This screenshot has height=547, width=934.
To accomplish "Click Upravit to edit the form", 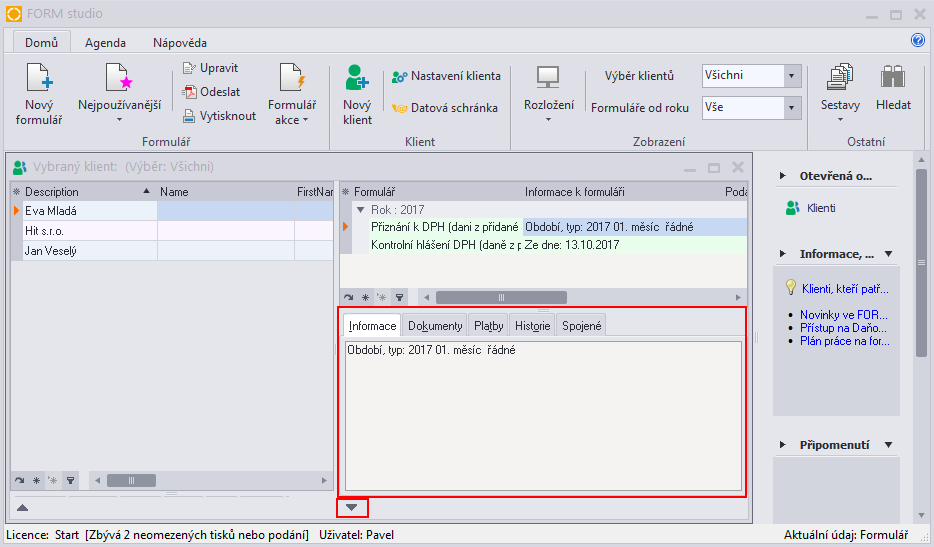I will click(210, 68).
